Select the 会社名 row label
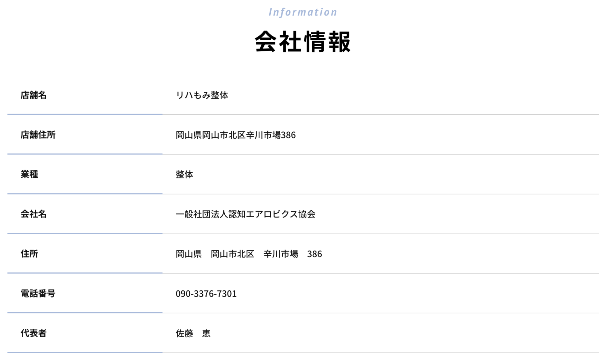This screenshot has height=364, width=605. [33, 214]
